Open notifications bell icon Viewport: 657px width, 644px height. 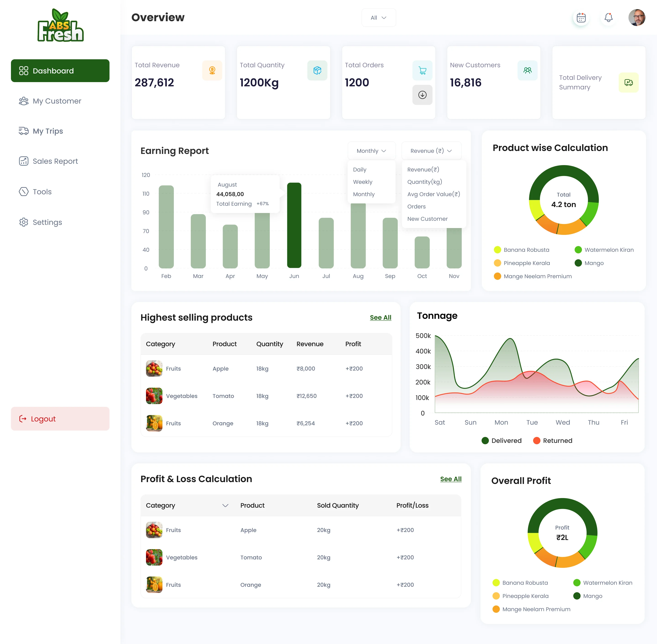pyautogui.click(x=608, y=18)
